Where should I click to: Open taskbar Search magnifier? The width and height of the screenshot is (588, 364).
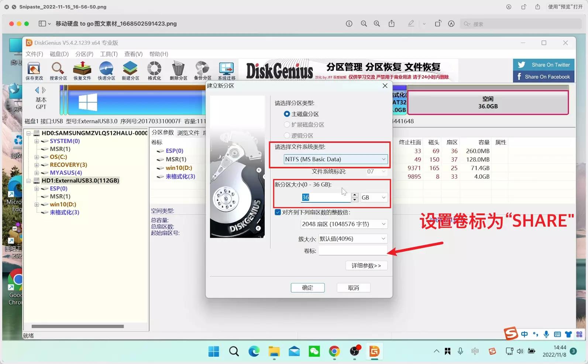[x=234, y=351]
